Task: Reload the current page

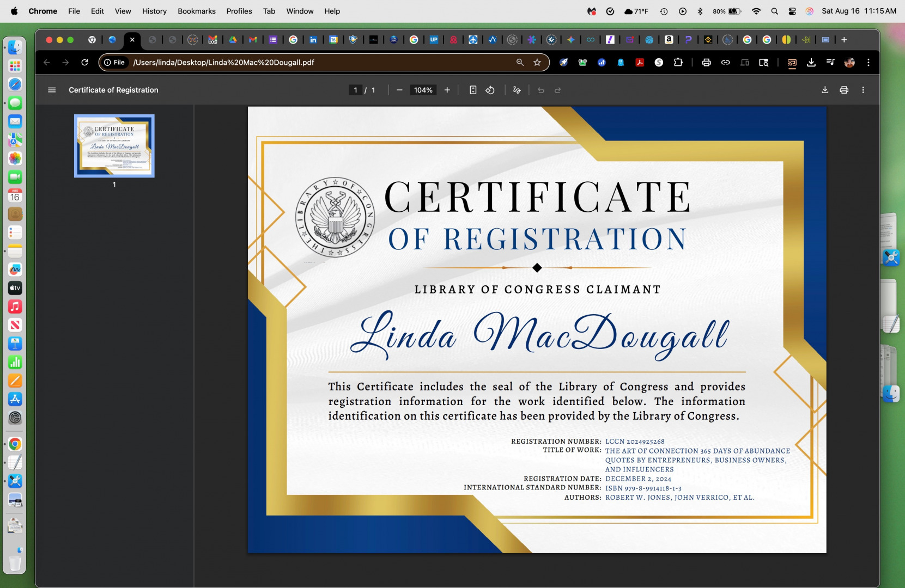Action: click(84, 62)
